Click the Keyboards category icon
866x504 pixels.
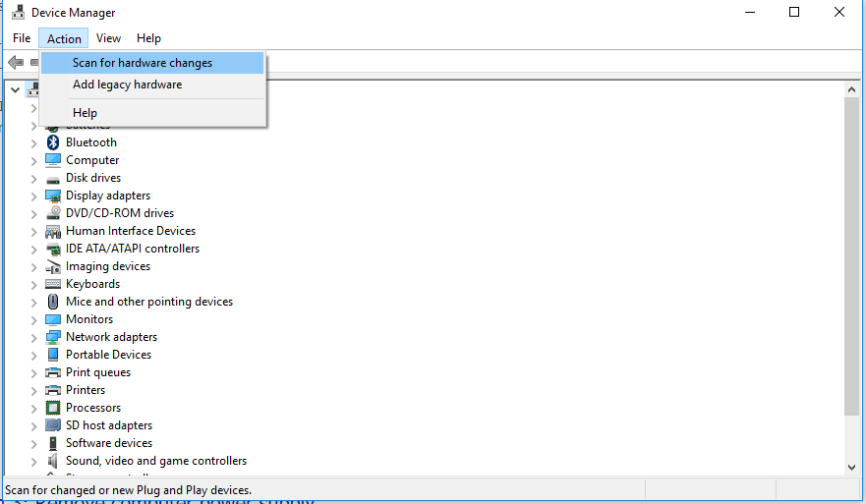tap(53, 284)
